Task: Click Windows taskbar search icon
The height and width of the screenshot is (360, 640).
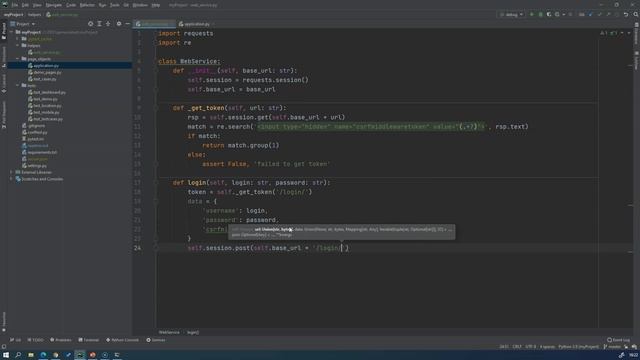Action: 18,355
